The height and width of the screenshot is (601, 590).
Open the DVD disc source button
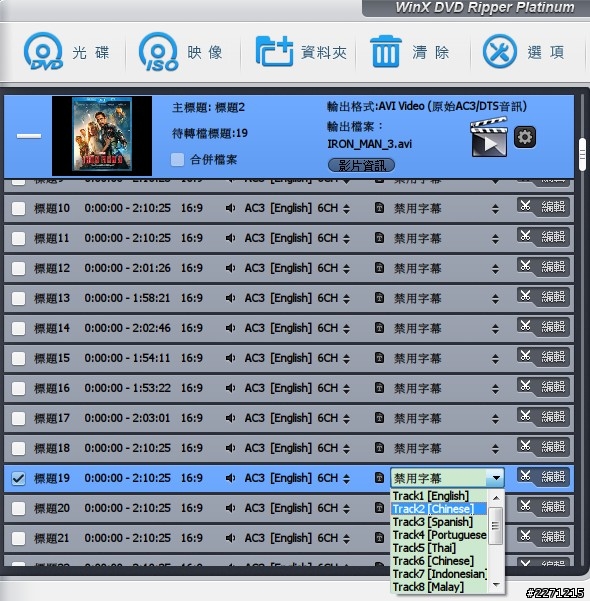point(67,52)
